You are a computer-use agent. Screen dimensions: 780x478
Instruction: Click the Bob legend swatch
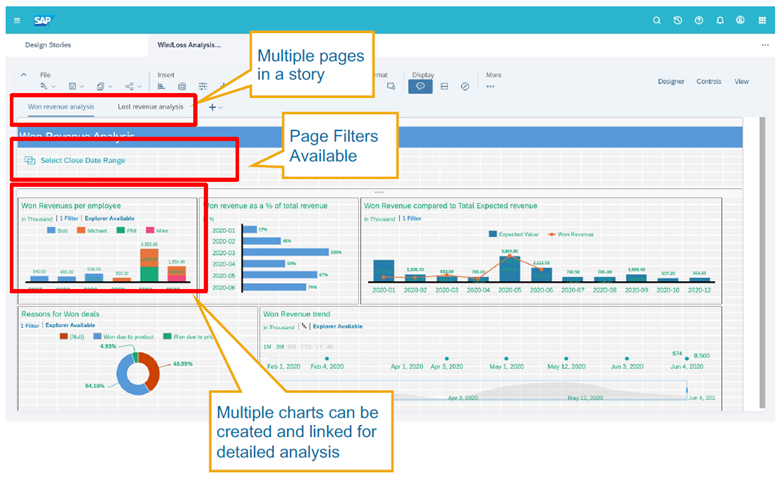coord(51,230)
